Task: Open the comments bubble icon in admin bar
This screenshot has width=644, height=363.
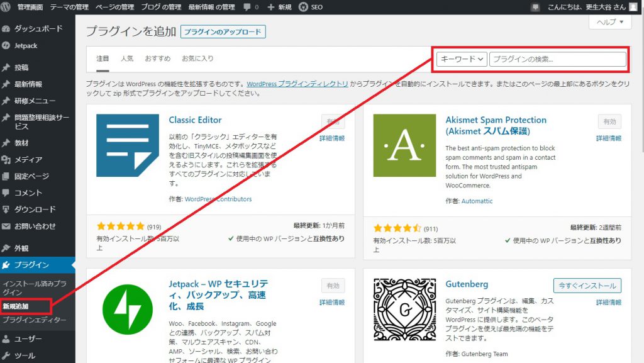Action: click(x=247, y=7)
